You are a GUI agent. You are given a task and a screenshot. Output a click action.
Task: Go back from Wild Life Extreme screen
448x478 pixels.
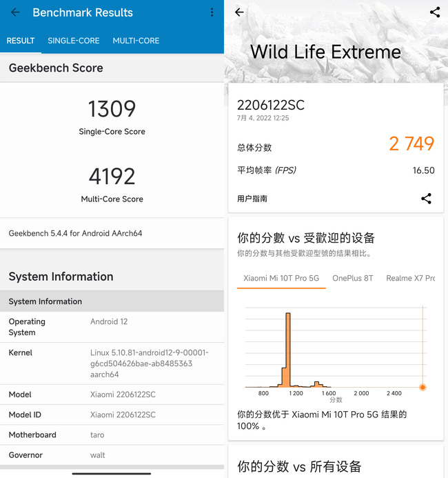click(239, 12)
